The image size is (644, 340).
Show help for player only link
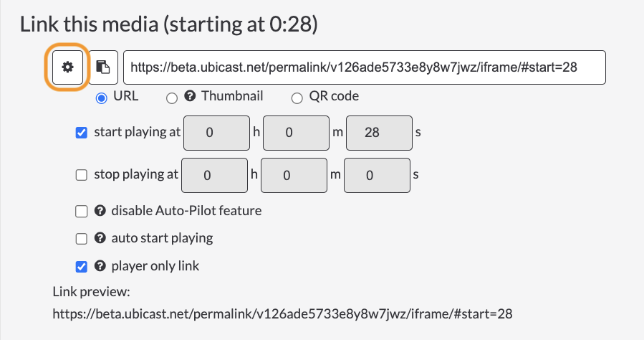[x=100, y=266]
